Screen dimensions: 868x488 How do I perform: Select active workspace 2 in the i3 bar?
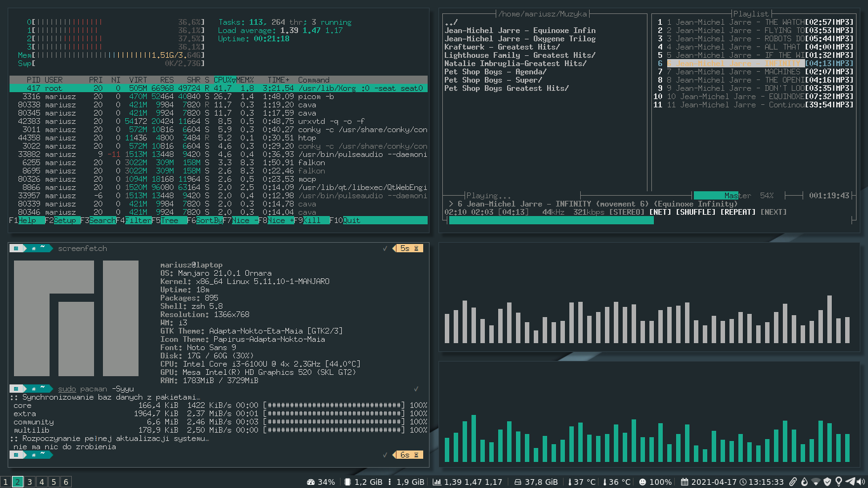point(18,482)
